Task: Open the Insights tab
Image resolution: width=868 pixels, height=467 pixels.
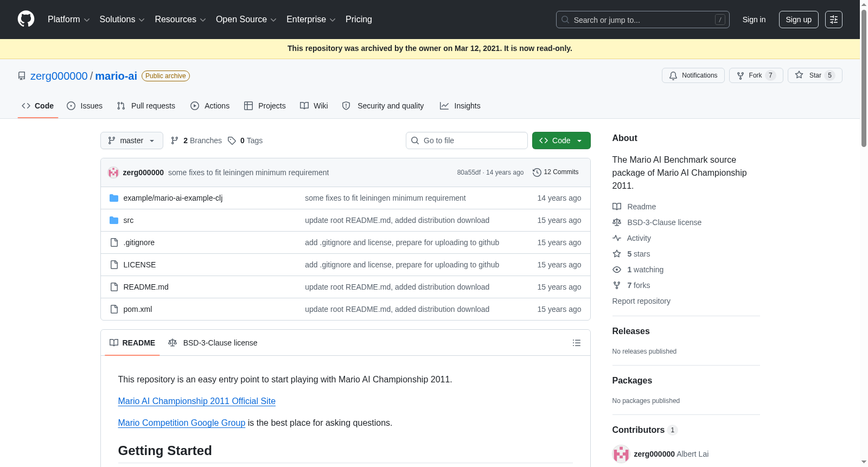Action: click(460, 106)
